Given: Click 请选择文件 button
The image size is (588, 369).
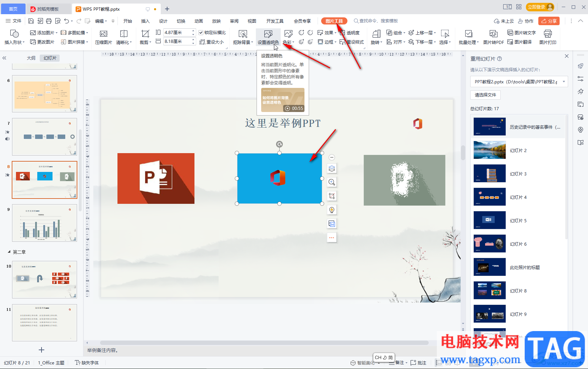Looking at the screenshot, I should [485, 95].
